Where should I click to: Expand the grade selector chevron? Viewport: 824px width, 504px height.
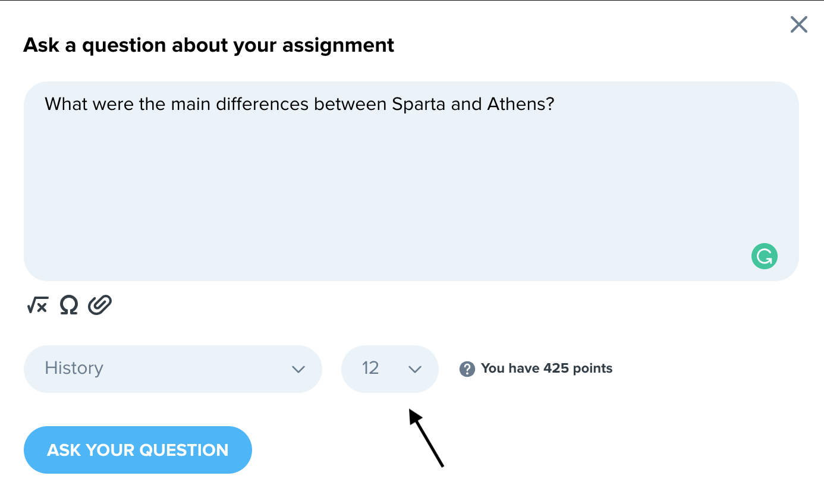415,369
